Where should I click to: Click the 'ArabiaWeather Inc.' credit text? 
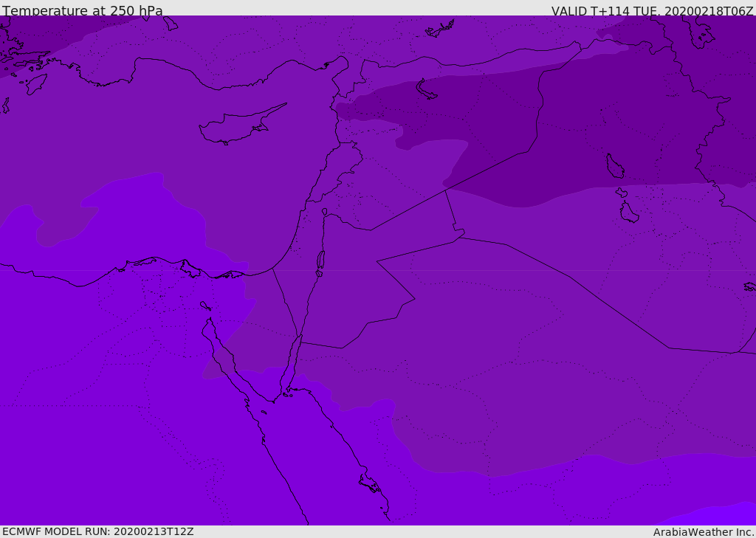click(x=704, y=532)
